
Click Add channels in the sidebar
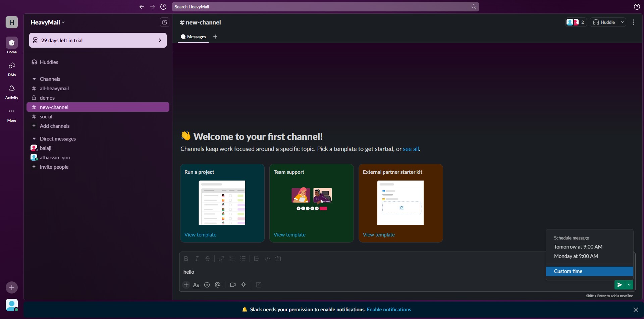98,126
